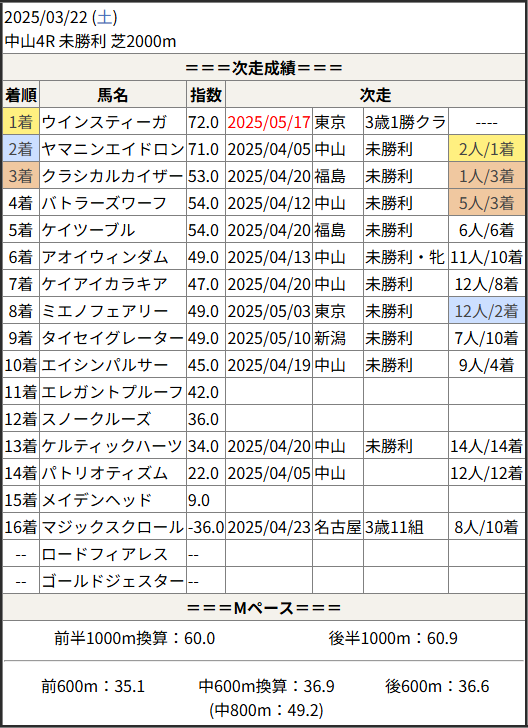Screen dimensions: 528x728
Task: Click the red 2025/05/17 next-race date
Action: [269, 122]
